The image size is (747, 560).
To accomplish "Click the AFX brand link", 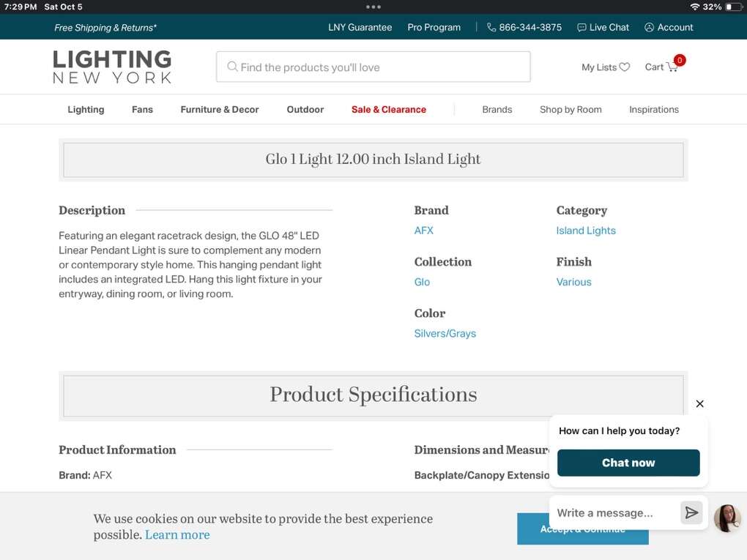I will click(423, 231).
